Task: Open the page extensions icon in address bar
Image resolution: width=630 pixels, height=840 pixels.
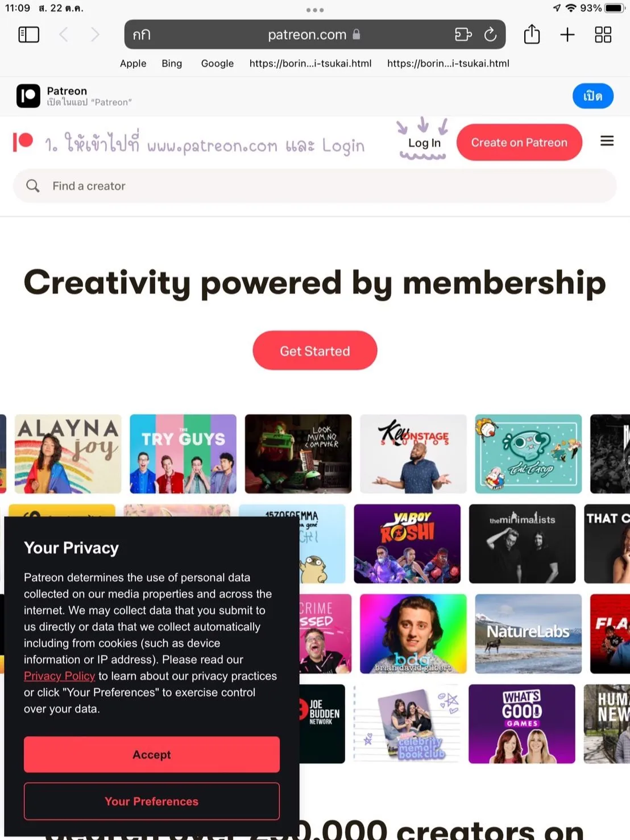Action: [463, 35]
